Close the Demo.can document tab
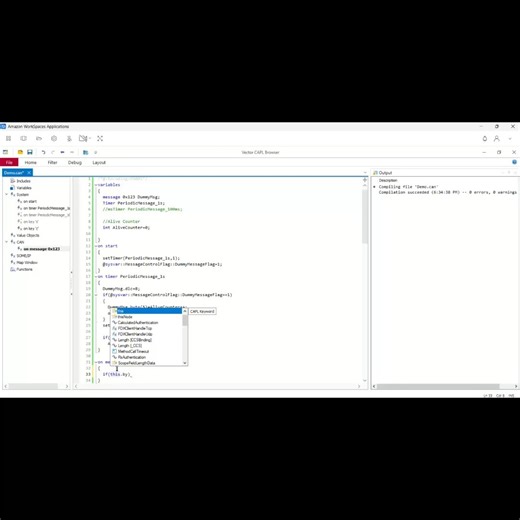 (29, 172)
